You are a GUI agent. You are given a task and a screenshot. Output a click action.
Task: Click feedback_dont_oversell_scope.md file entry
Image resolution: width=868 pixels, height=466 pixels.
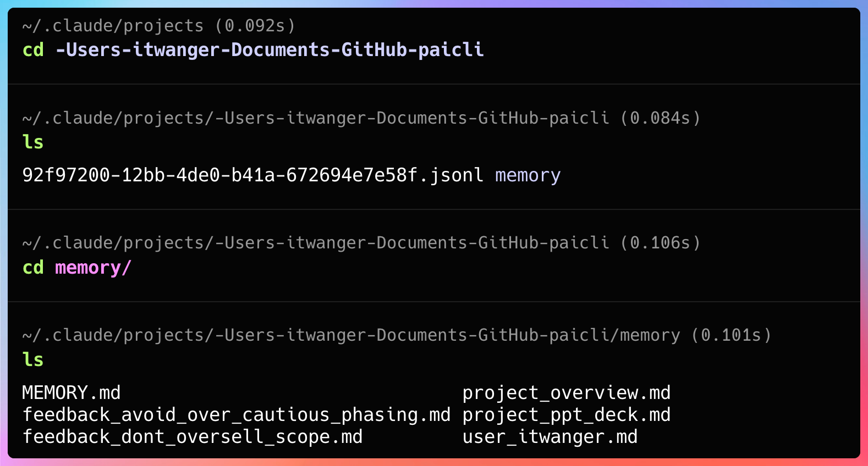[x=193, y=437]
